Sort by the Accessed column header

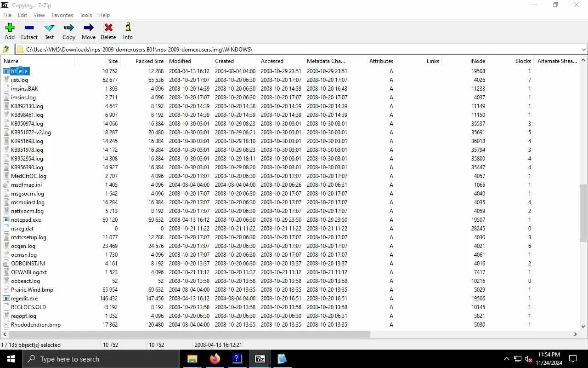pos(281,61)
